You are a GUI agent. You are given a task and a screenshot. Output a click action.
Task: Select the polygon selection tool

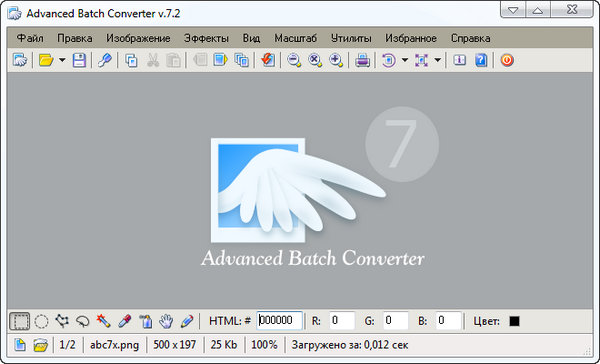(62, 321)
